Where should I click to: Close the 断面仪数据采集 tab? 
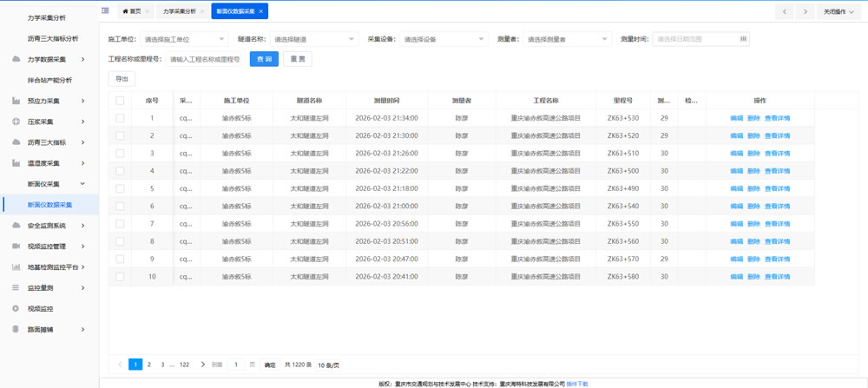(x=261, y=11)
